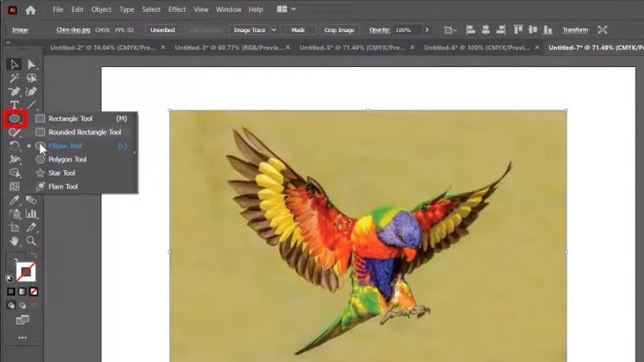Enable Draw Behind mode
The height and width of the screenshot is (362, 644).
[x=23, y=305]
